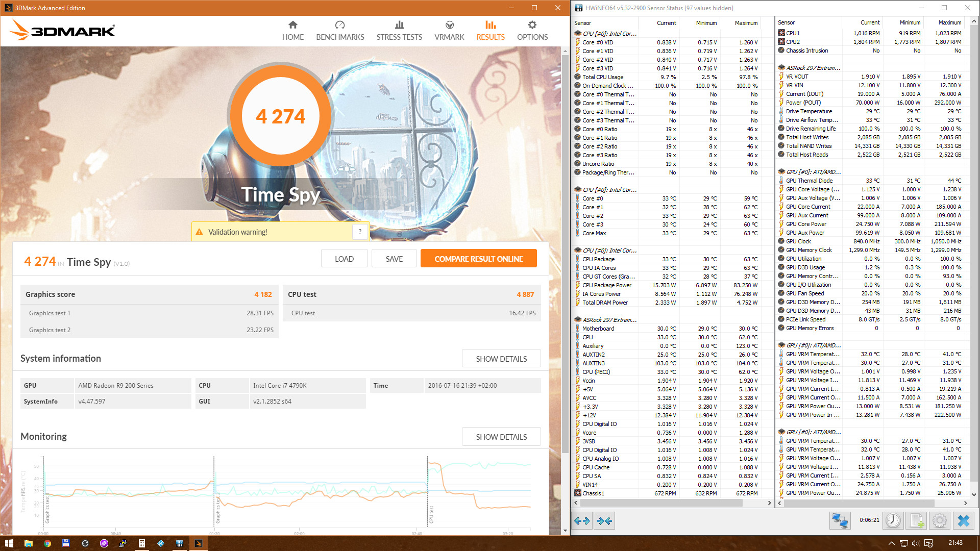
Task: Click the LOAD result button
Action: coord(344,259)
